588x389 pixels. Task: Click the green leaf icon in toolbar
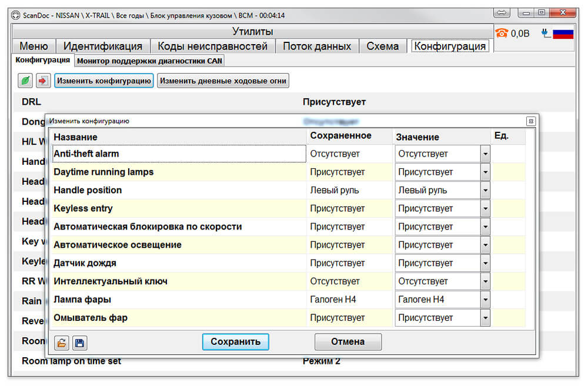click(x=25, y=81)
